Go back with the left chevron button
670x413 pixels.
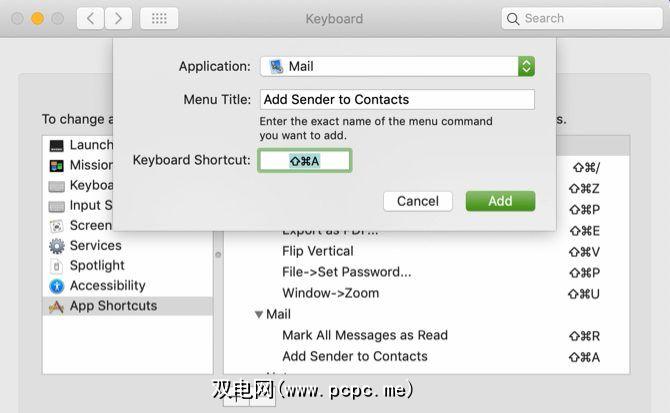[x=90, y=18]
